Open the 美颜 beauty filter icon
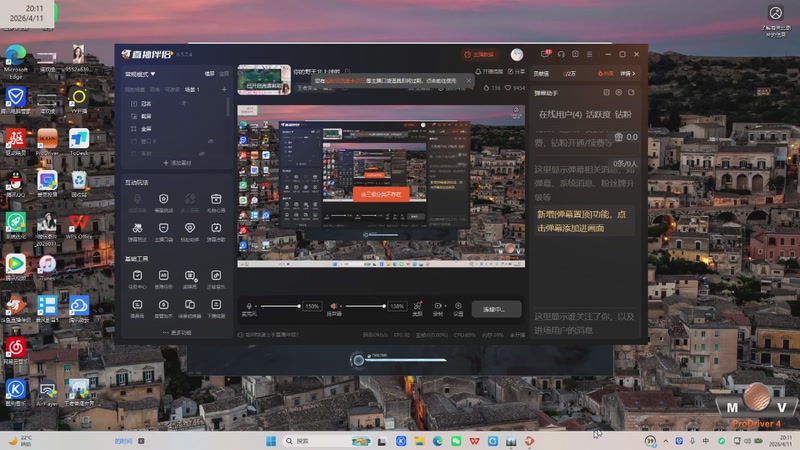The width and height of the screenshot is (800, 450). 417,308
